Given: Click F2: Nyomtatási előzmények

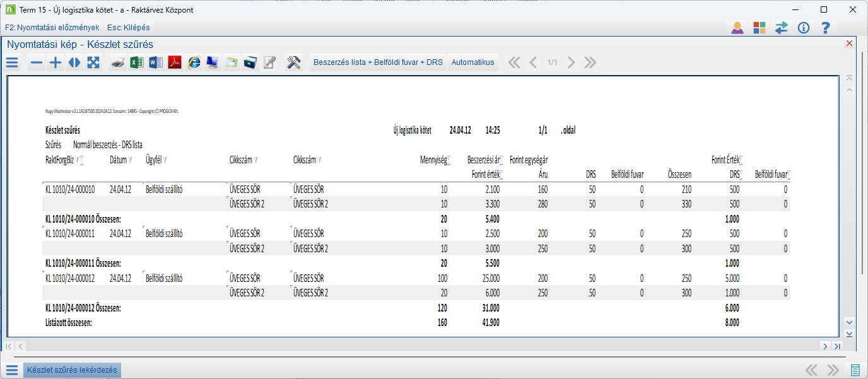Looking at the screenshot, I should (52, 28).
